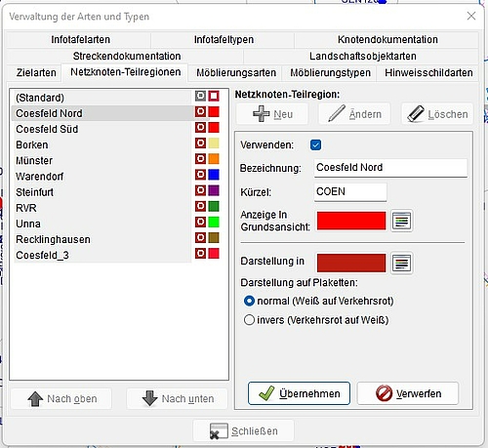
Task: Click the brown swatch beside Recklinghausen
Action: coord(214,237)
